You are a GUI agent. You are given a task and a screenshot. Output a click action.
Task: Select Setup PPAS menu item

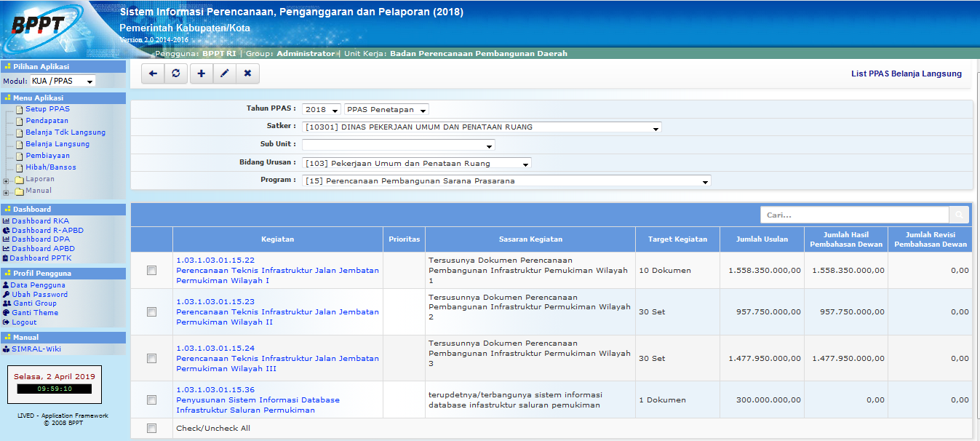47,109
